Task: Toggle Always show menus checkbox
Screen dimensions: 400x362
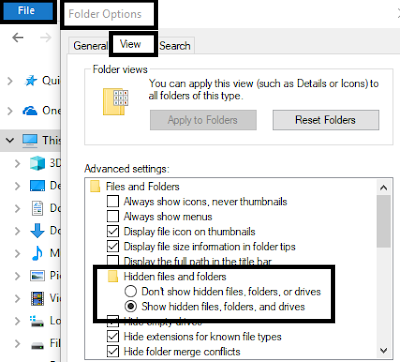Action: (113, 216)
